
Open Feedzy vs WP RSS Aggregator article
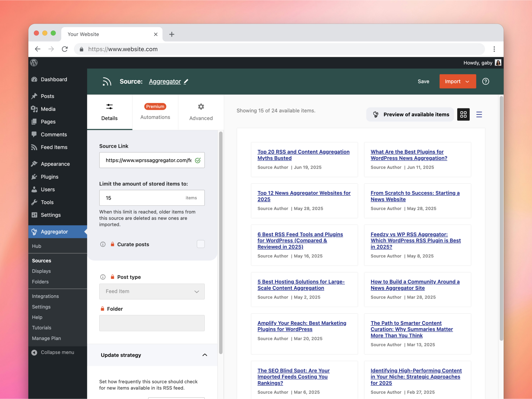pos(416,240)
